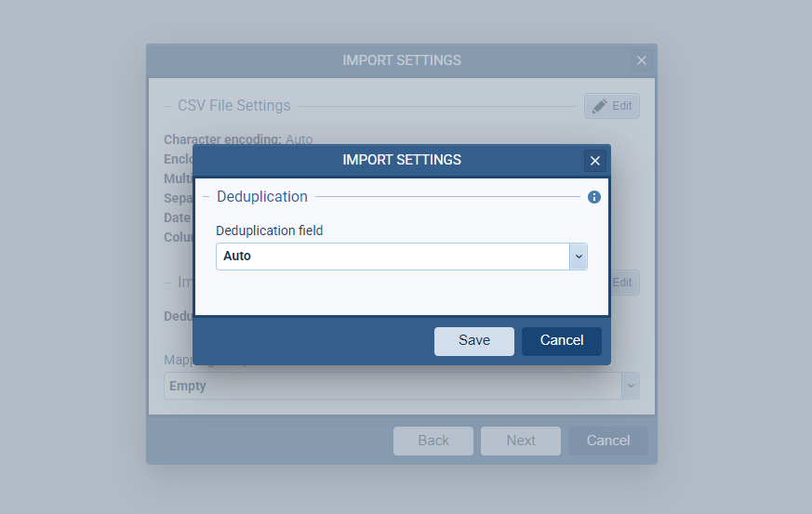Viewport: 812px width, 514px height.
Task: Collapse the CSV File Settings section dash
Action: tap(167, 106)
